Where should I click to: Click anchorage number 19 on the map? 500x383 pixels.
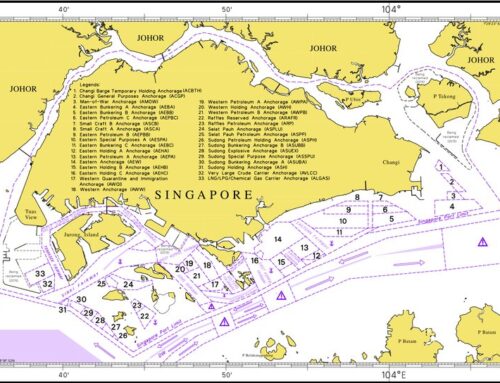point(189,263)
